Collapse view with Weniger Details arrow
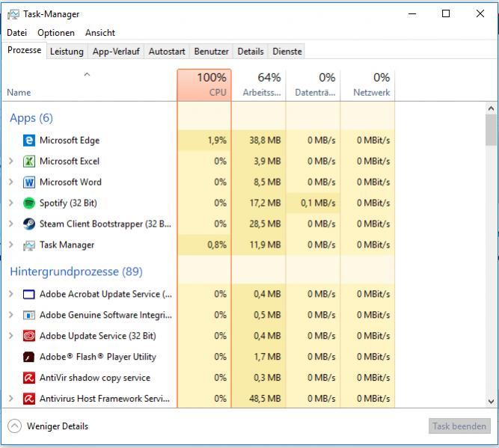 pyautogui.click(x=14, y=426)
